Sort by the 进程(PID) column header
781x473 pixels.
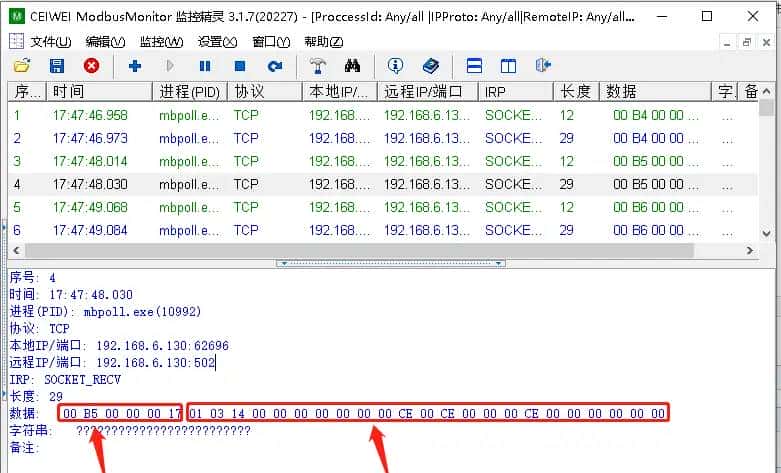pos(190,92)
